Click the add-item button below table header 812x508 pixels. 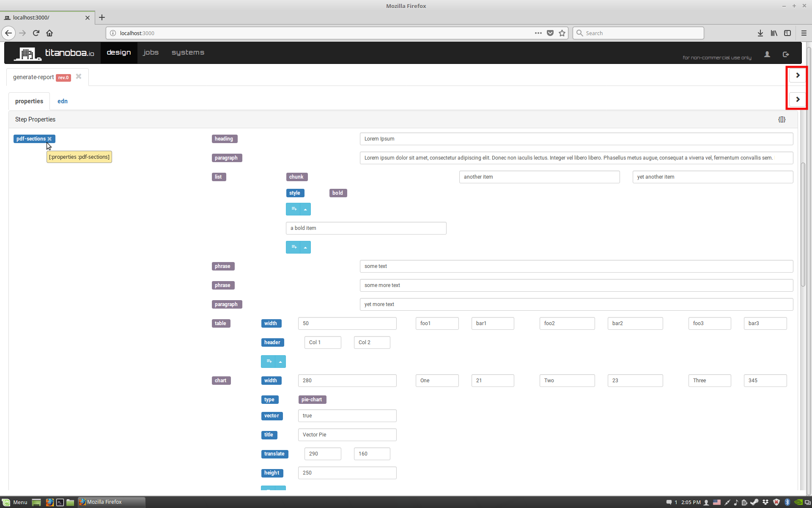(x=269, y=362)
